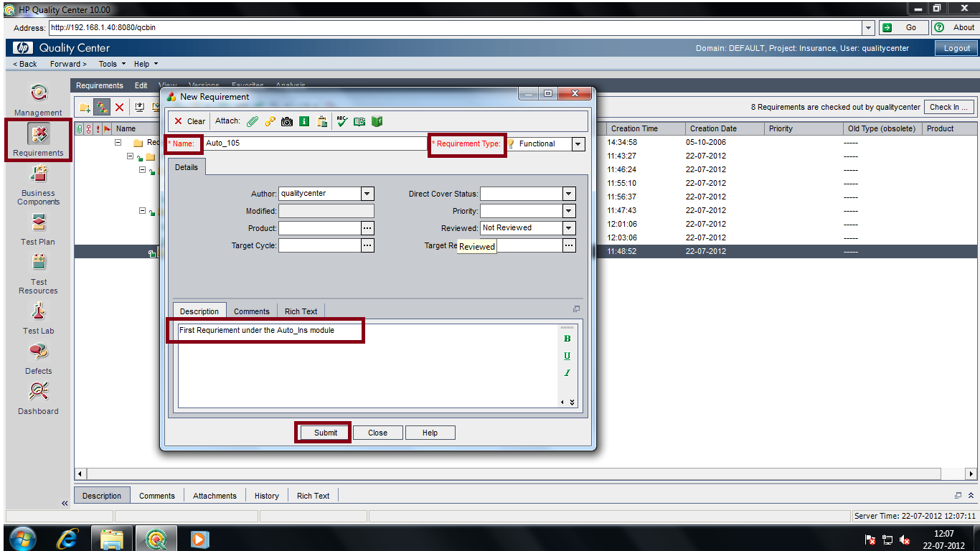Open the Requirements menu

100,85
